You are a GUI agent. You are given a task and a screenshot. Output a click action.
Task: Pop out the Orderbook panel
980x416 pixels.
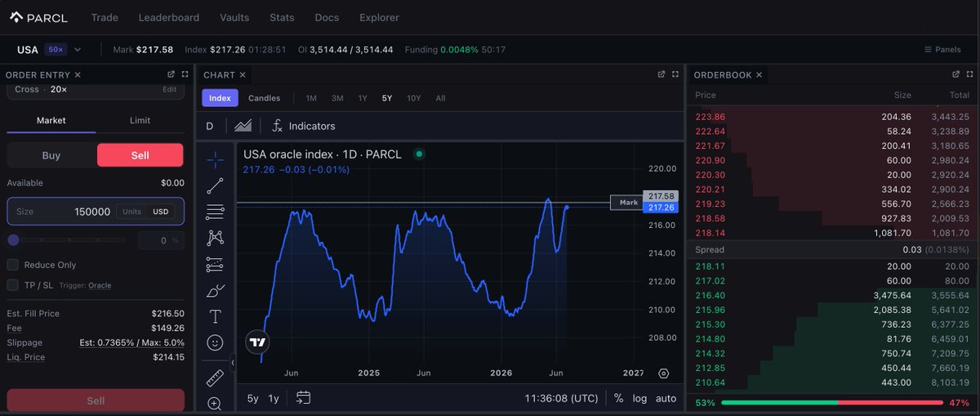click(x=955, y=74)
